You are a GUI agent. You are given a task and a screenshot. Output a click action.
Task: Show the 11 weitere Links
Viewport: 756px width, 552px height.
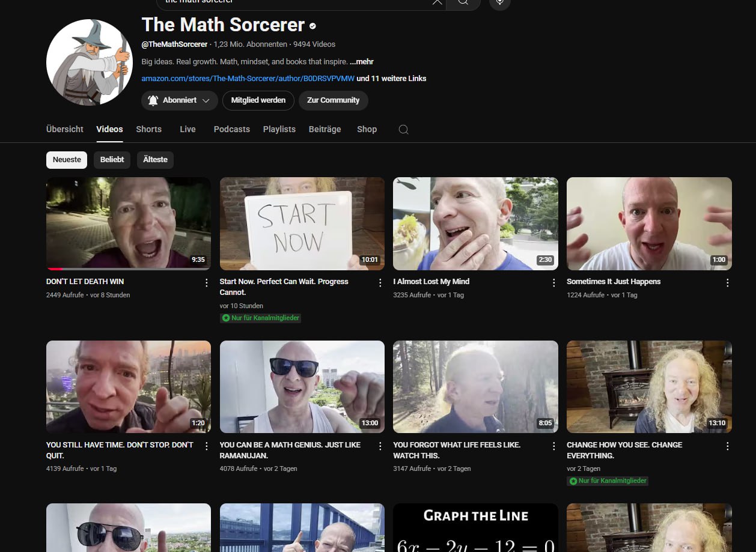(391, 78)
